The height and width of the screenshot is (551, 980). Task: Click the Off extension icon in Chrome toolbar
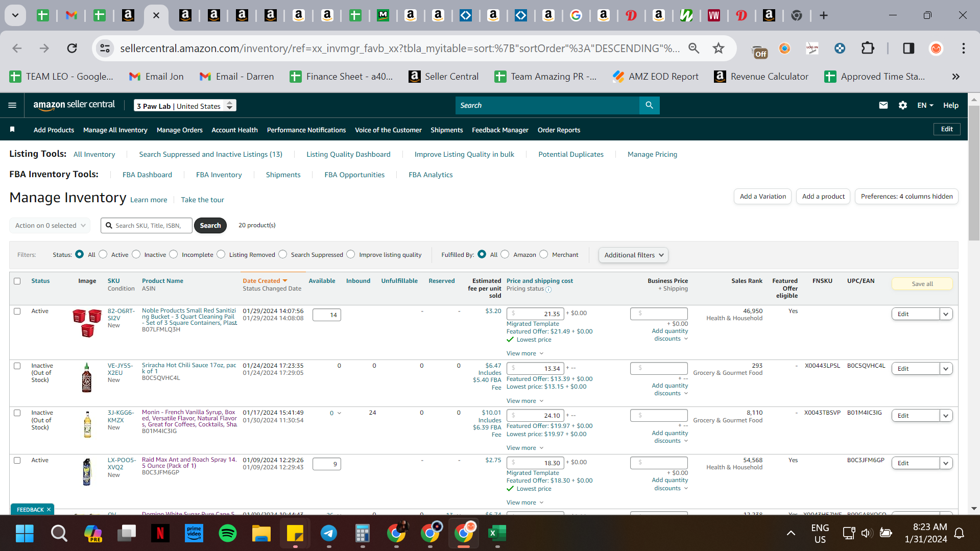click(759, 50)
